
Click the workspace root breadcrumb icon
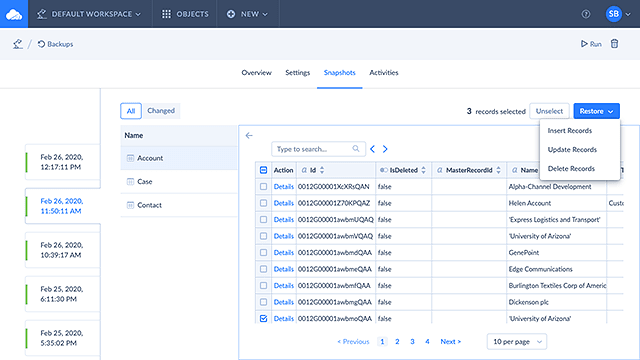17,44
